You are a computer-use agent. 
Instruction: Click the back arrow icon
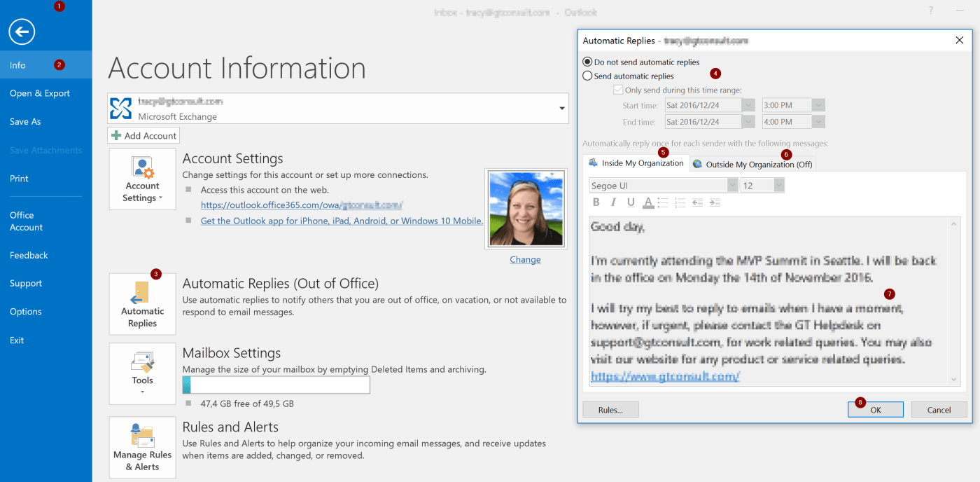click(x=22, y=31)
